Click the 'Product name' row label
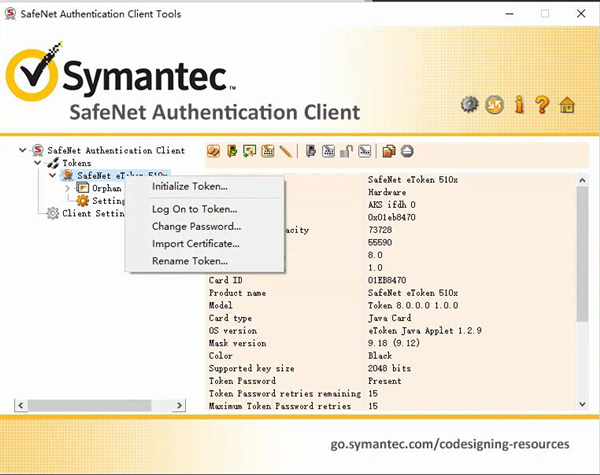The width and height of the screenshot is (600, 475). pos(237,293)
